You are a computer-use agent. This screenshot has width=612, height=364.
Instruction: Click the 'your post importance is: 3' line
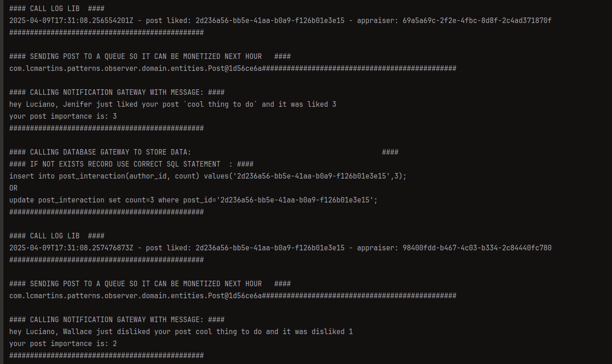pos(63,116)
